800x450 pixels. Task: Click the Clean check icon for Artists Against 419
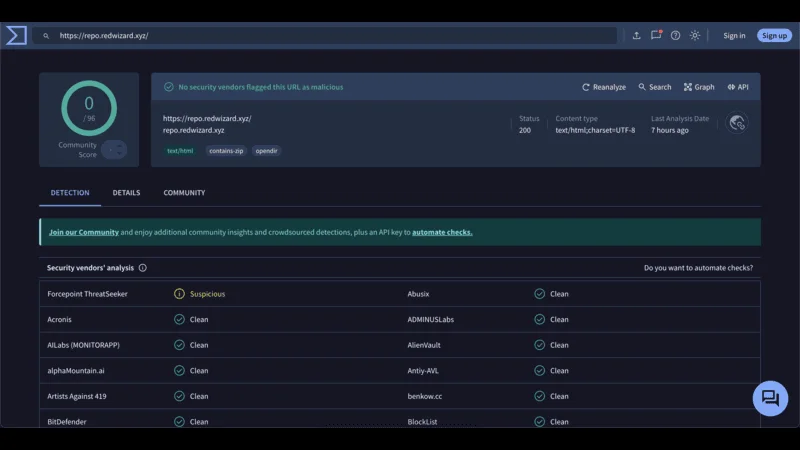179,396
